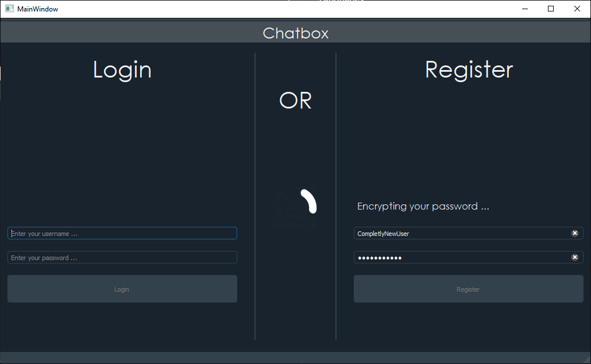Focus the login password input field
The height and width of the screenshot is (364, 591).
[x=122, y=257]
